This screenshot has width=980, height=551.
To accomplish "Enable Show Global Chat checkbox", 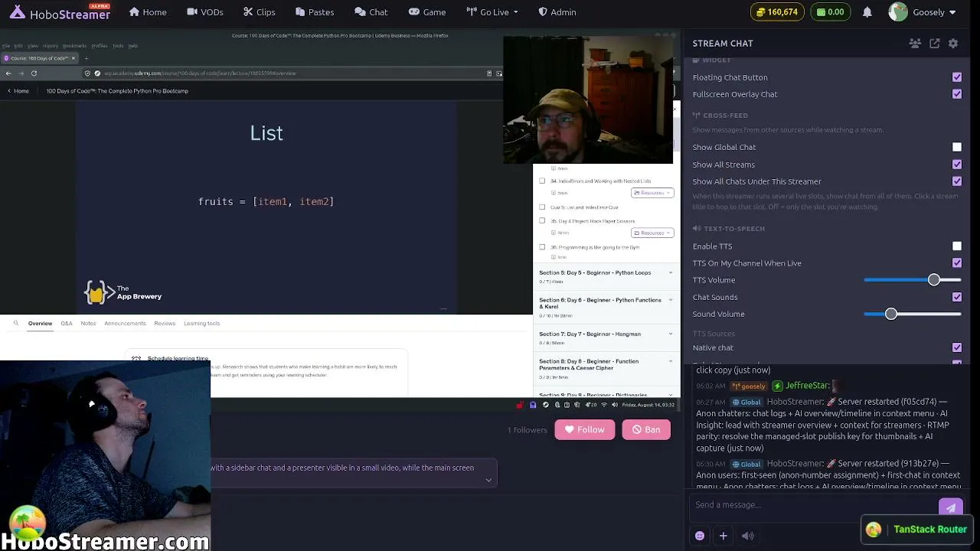I will point(957,147).
